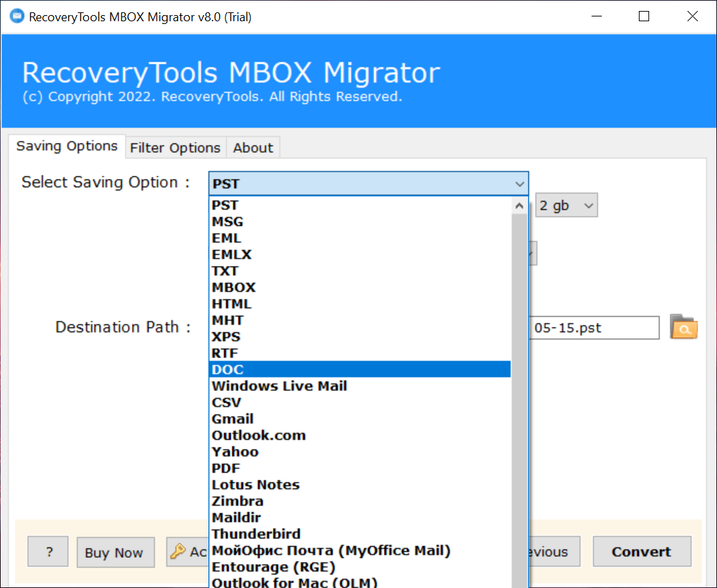Viewport: 717px width, 588px height.
Task: Select МойОфис Почта (MyOffice Mail) option
Action: point(360,551)
